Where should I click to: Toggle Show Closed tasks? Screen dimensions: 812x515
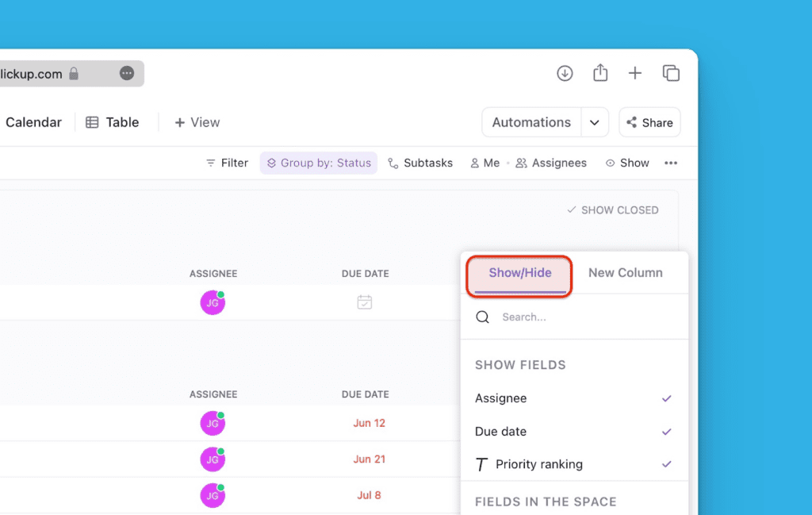coord(612,209)
